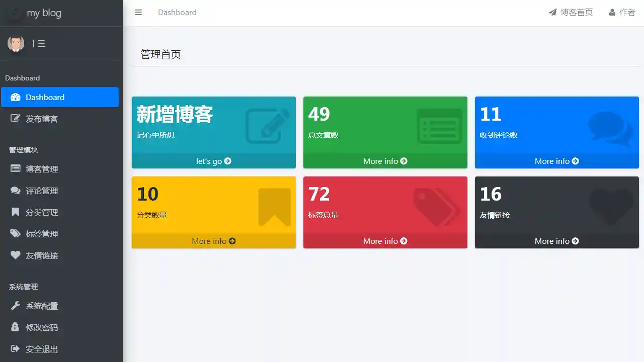Open More info on the 总文章数 card
This screenshot has height=362, width=644.
tap(385, 161)
